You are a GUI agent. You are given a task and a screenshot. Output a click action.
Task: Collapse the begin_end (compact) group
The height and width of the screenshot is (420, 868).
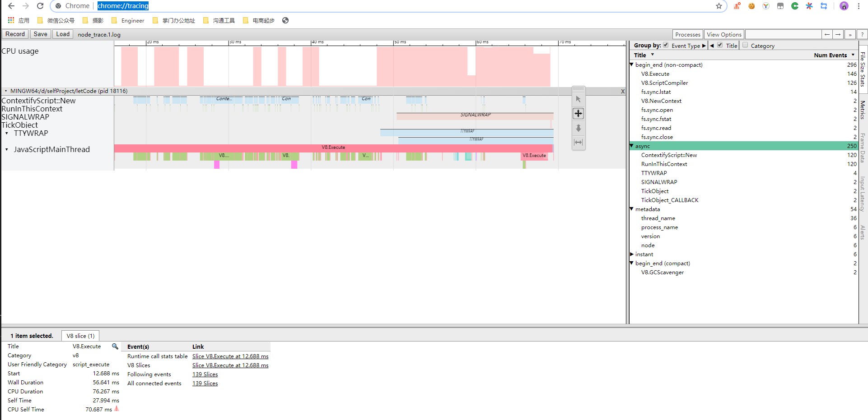(632, 263)
